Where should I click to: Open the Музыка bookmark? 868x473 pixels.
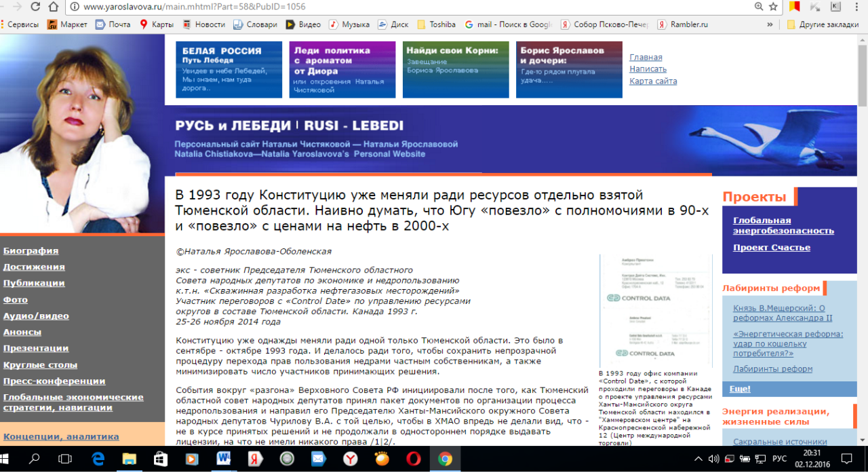click(x=349, y=24)
